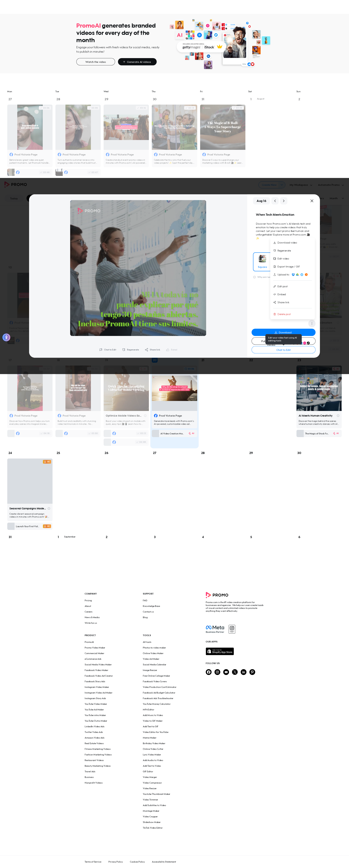
Task: Click the 'AI Video Creation Ma...' item on the 20th
Action: coord(174,433)
